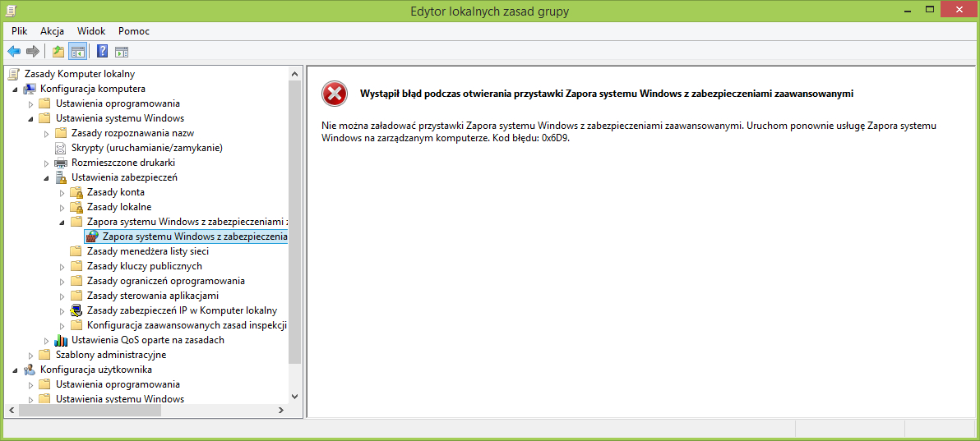The height and width of the screenshot is (441, 980).
Task: Click the tree vertical scrollbar thumb
Action: point(295,222)
